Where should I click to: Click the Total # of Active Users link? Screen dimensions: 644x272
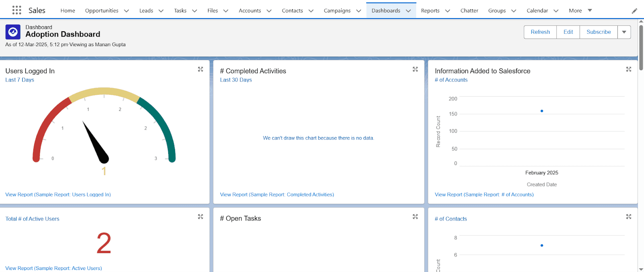[x=32, y=219]
